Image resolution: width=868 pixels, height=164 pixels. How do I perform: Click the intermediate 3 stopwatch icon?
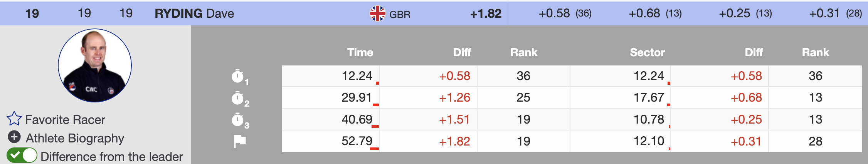tap(238, 120)
